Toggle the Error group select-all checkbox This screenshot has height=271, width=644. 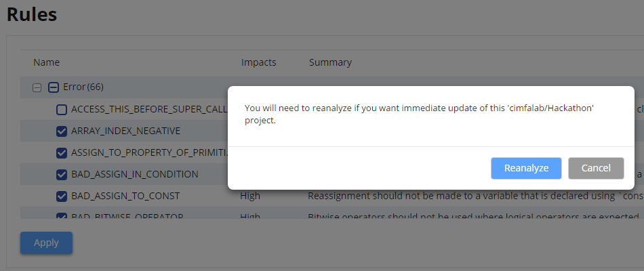pos(54,87)
